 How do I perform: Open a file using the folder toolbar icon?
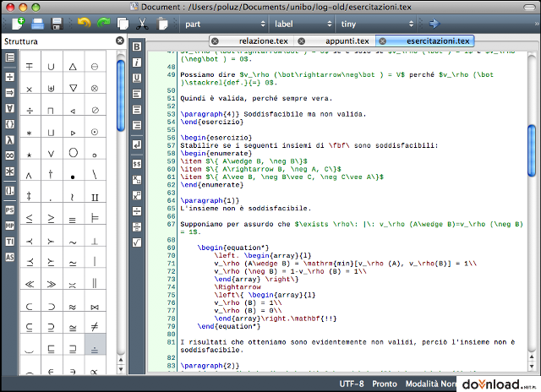click(37, 24)
